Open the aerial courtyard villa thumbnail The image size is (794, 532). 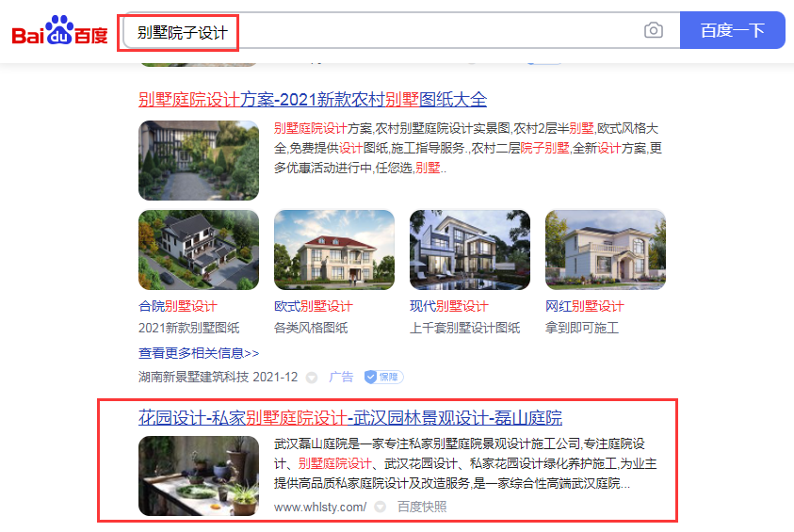[x=199, y=250]
